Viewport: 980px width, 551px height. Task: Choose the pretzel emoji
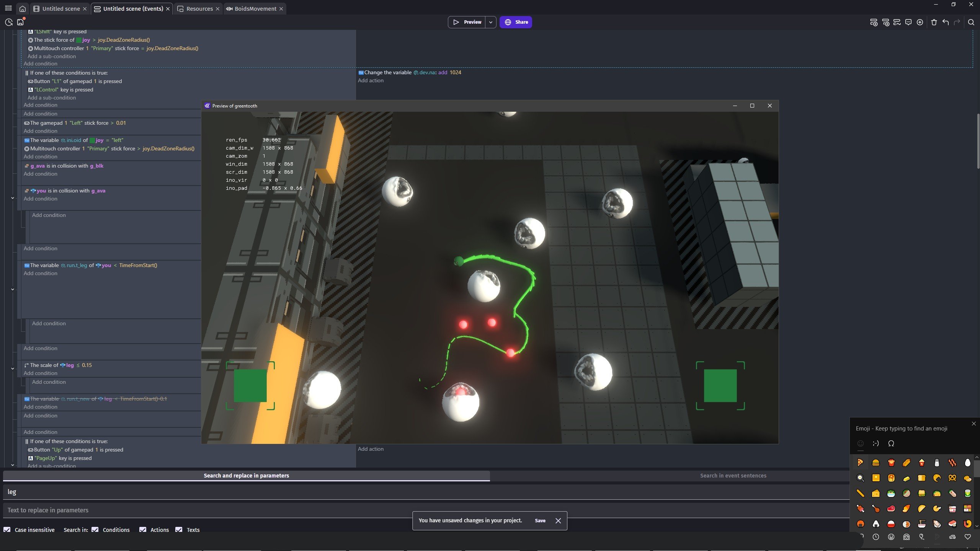pos(952,478)
